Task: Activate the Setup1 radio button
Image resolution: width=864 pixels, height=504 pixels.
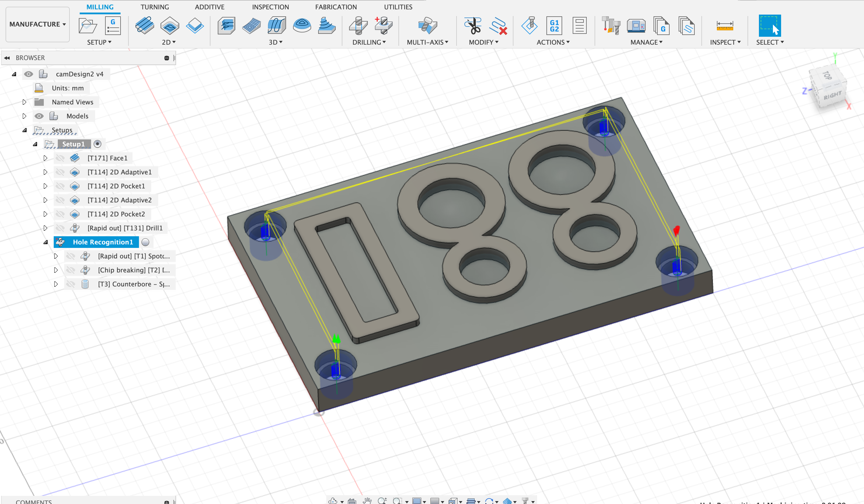Action: 97,144
